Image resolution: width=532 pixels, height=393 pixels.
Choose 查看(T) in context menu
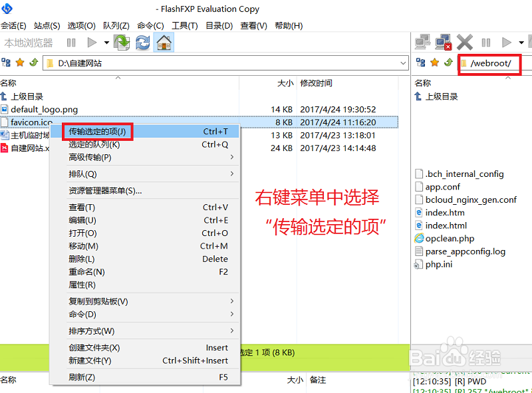coord(145,207)
